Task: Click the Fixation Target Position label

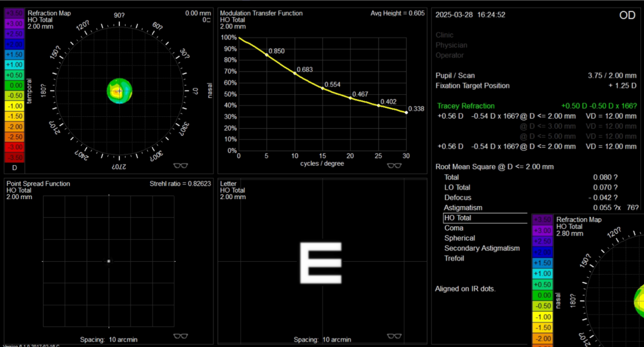Action: pos(472,86)
